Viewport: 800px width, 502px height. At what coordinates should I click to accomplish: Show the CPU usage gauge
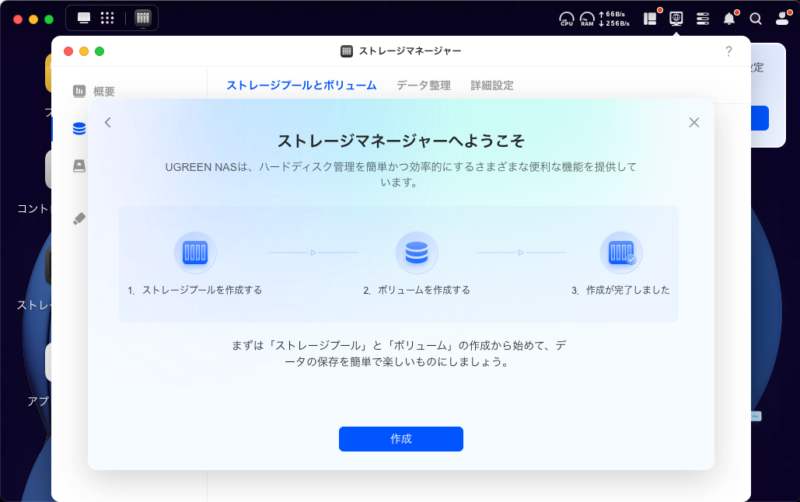click(x=567, y=18)
